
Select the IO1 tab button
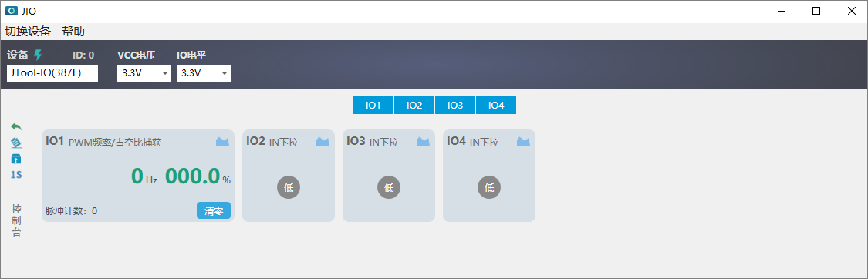tap(373, 105)
